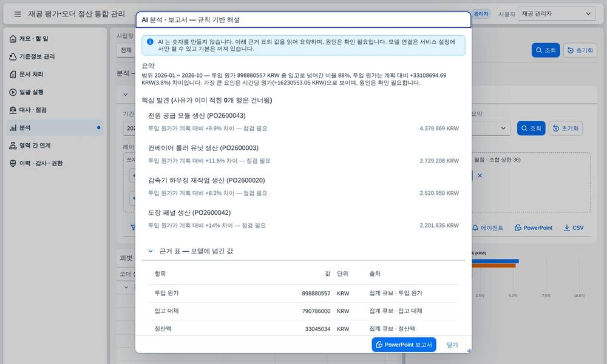Click the 기준정보 관리 sidebar icon
This screenshot has width=607, height=364.
pyautogui.click(x=13, y=56)
